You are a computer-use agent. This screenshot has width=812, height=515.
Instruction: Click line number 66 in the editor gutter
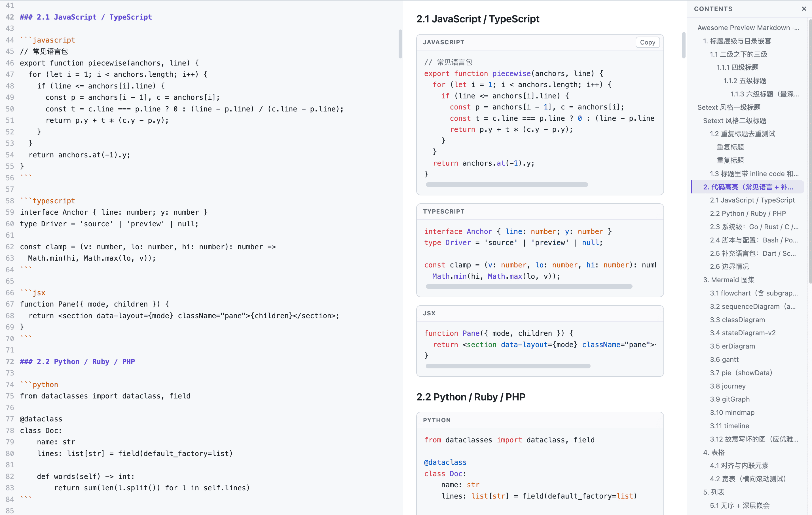(x=10, y=293)
